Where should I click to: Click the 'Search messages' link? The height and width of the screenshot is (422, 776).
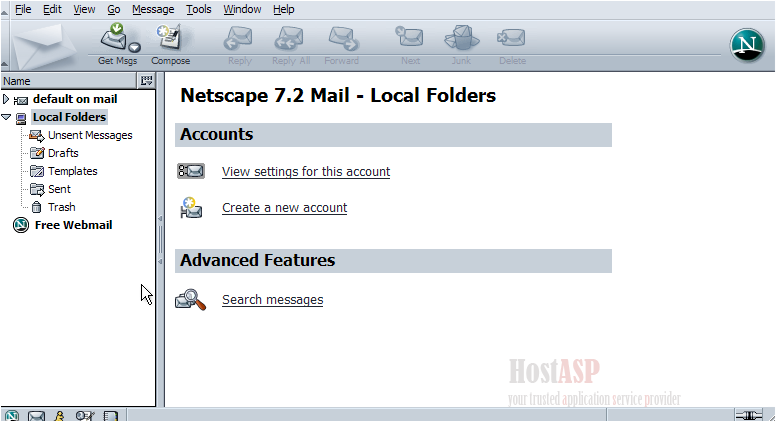[x=273, y=300]
